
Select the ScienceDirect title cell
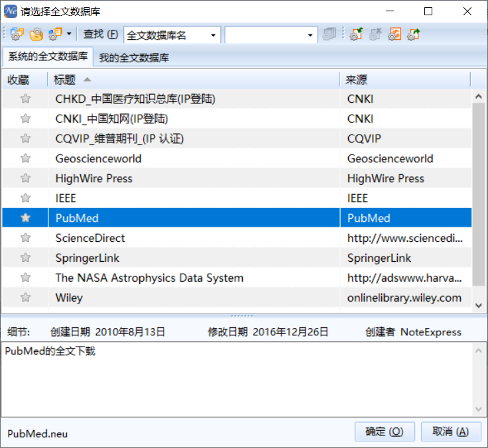[194, 238]
